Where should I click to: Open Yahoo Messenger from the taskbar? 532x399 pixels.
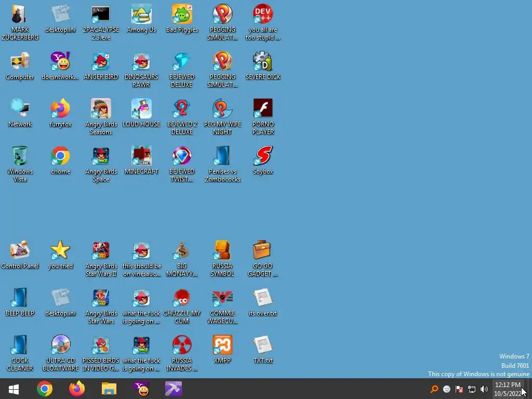point(141,389)
